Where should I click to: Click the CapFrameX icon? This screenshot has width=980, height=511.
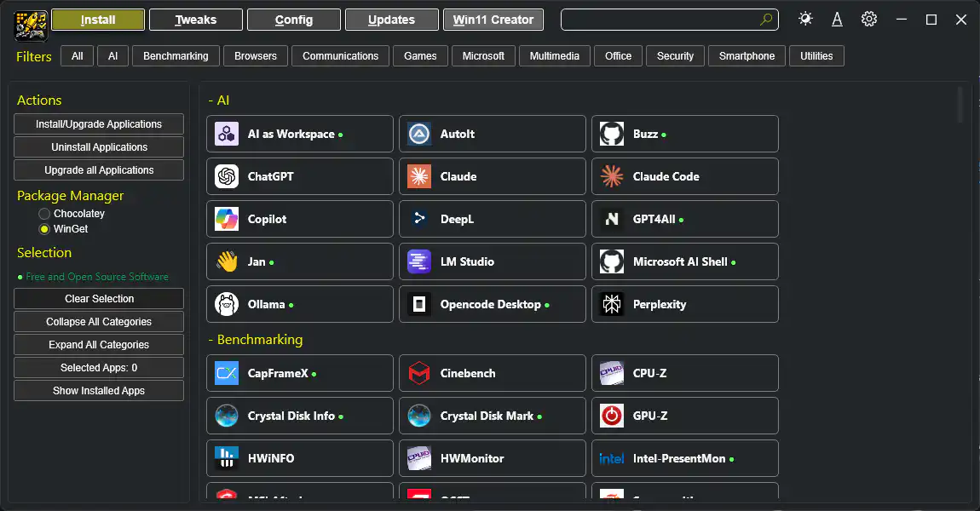[226, 373]
